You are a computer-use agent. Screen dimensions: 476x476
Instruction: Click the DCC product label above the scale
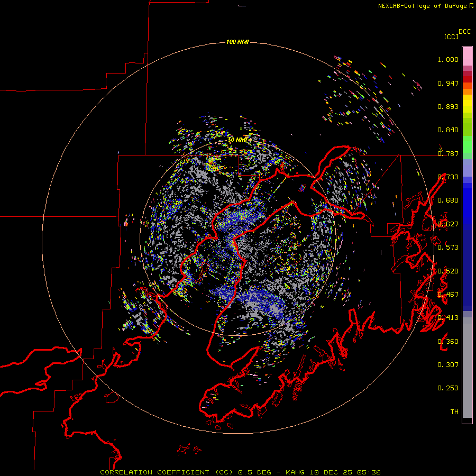(x=465, y=32)
